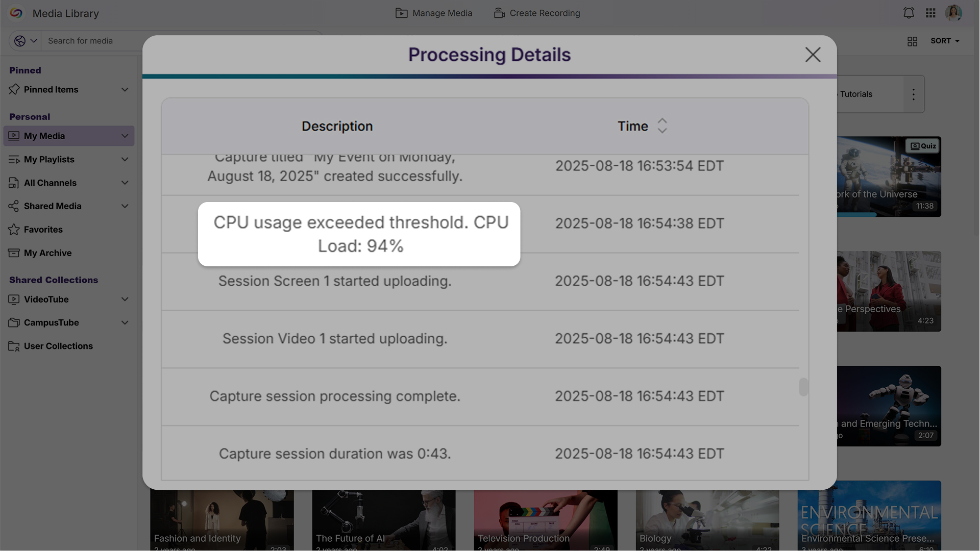The width and height of the screenshot is (980, 551).
Task: Click the search scope globe icon
Action: coord(20,41)
